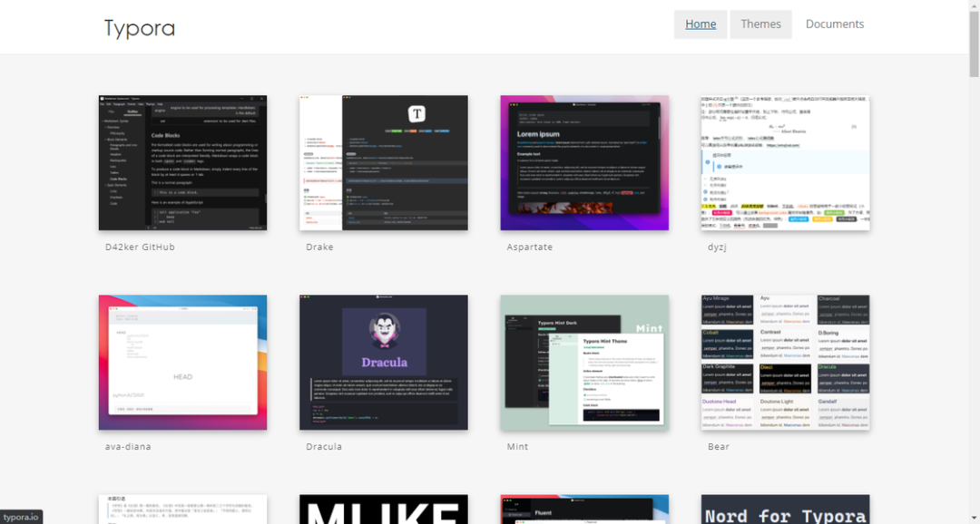Open the Drake theme preview image
Image resolution: width=980 pixels, height=524 pixels.
pyautogui.click(x=384, y=163)
